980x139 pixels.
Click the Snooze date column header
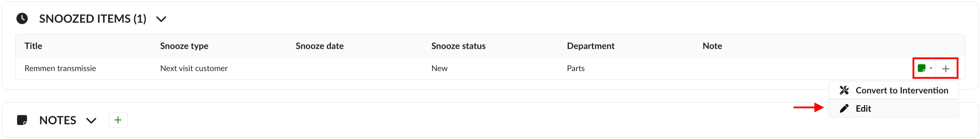(320, 46)
